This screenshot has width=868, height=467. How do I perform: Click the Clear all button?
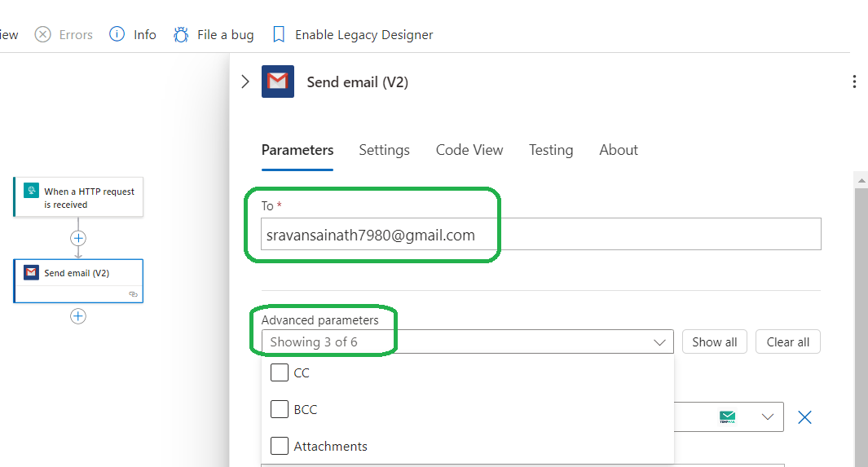788,342
